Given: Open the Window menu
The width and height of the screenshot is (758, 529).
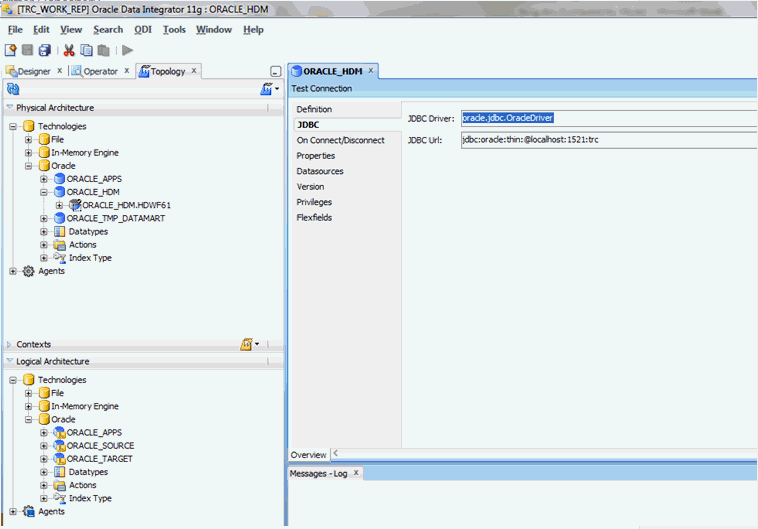Looking at the screenshot, I should point(214,29).
